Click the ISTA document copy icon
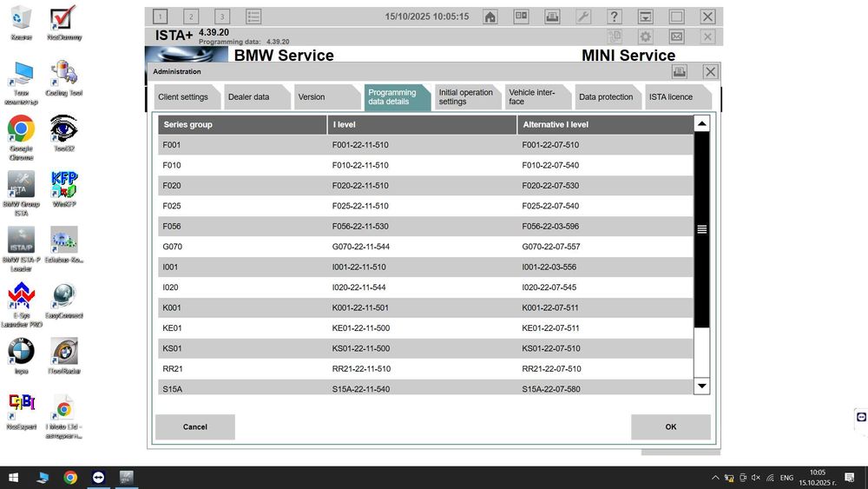The height and width of the screenshot is (489, 868). point(615,37)
